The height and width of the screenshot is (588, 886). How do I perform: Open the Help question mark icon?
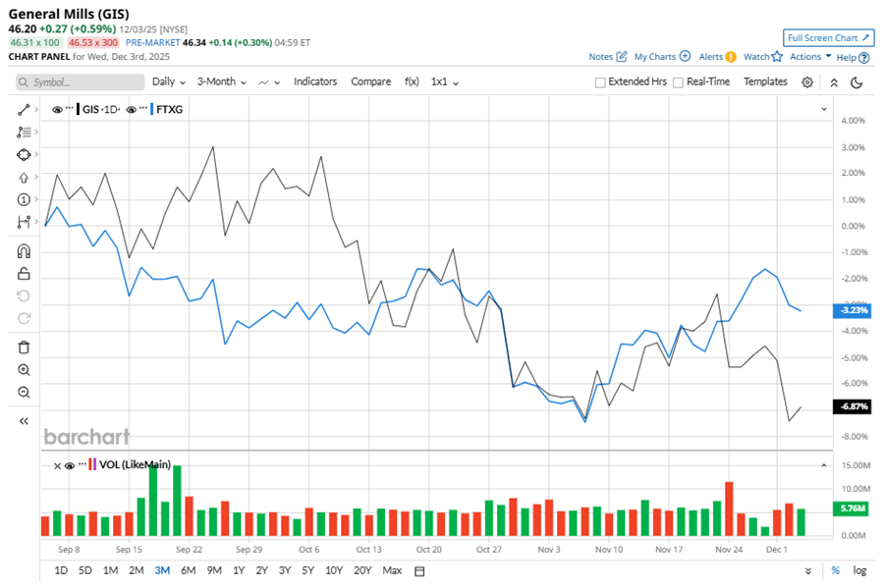pos(864,58)
